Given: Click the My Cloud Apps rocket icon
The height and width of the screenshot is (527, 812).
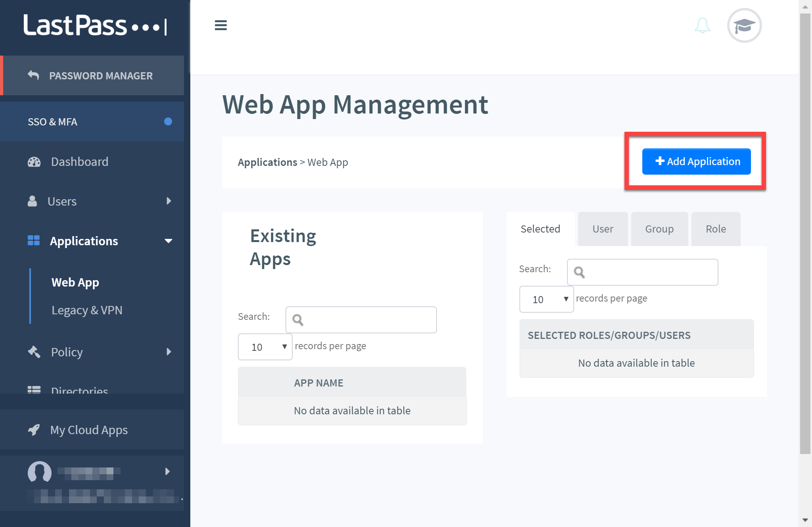Looking at the screenshot, I should (x=34, y=429).
